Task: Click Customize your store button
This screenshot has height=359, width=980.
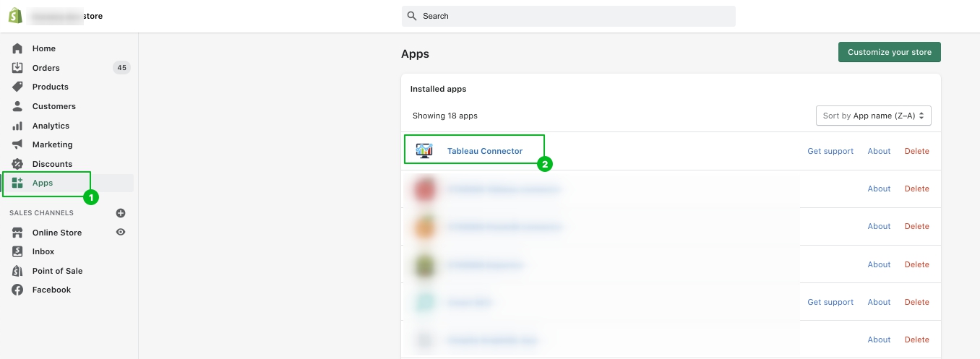Action: click(x=889, y=52)
